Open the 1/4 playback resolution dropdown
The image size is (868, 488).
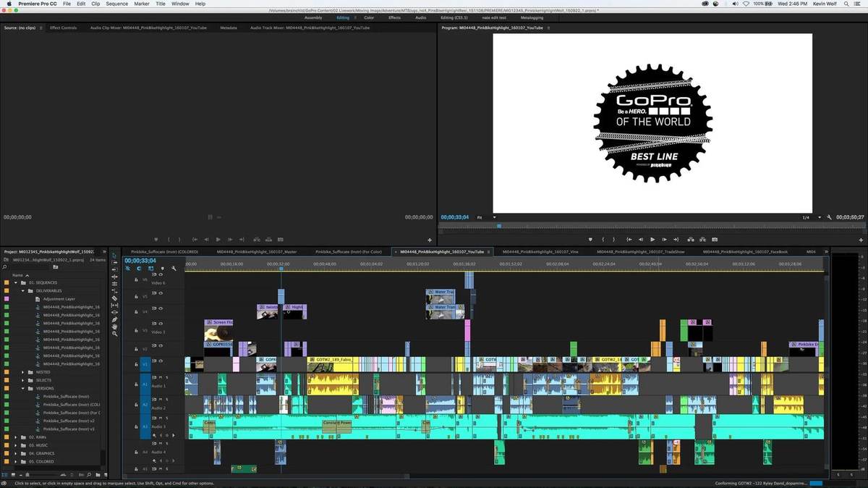(x=812, y=217)
